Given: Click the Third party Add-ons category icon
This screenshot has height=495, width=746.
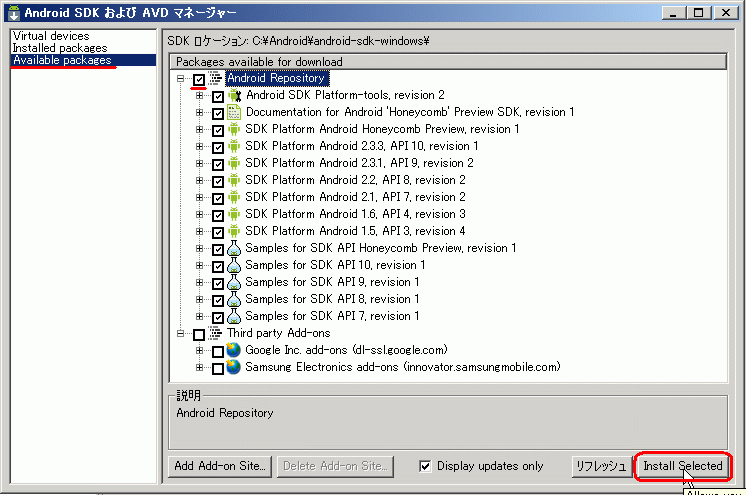Looking at the screenshot, I should pyautogui.click(x=216, y=333).
